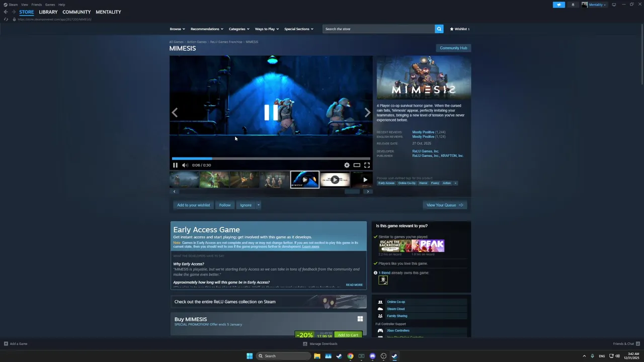Expand READ MORE in Early Access section
This screenshot has height=362, width=644.
[354, 285]
